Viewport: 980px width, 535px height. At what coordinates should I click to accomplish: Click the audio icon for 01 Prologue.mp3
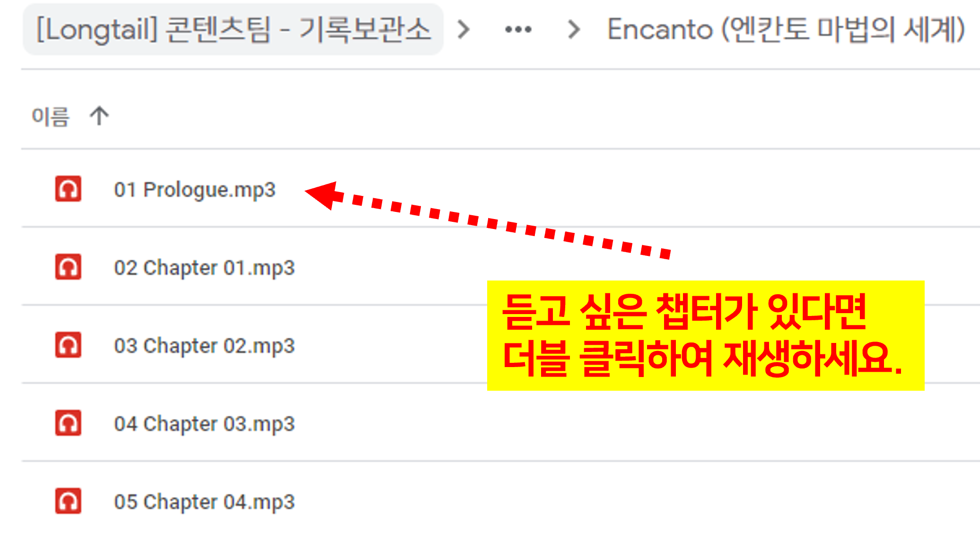point(68,189)
